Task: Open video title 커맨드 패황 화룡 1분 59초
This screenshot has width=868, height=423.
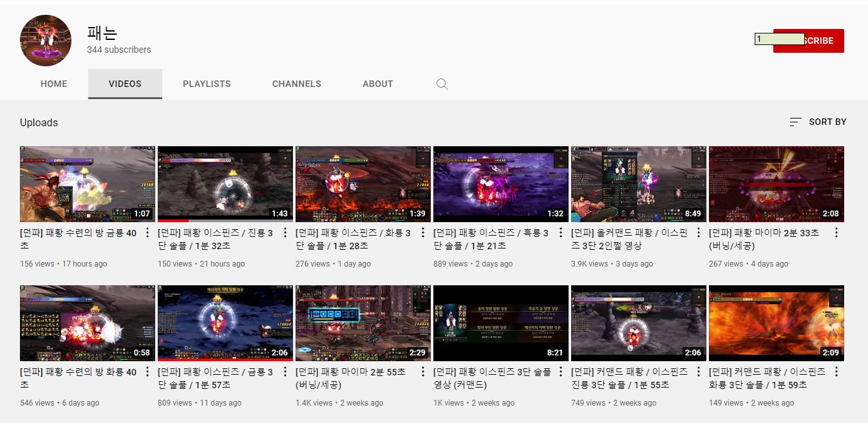Action: (768, 379)
